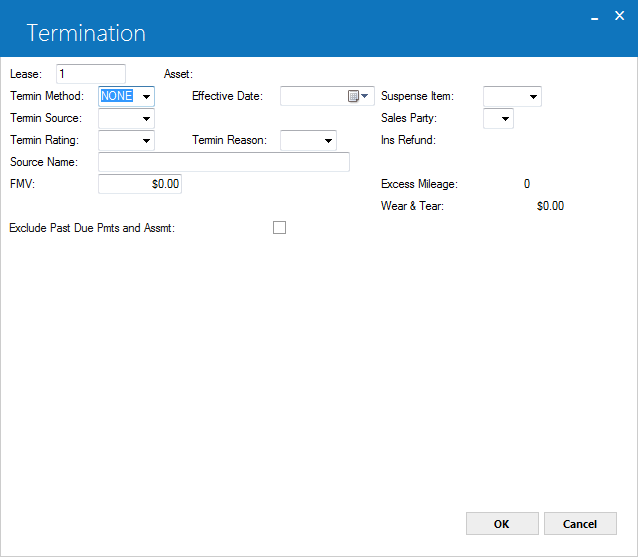The width and height of the screenshot is (638, 557).
Task: Click the Asset label
Action: (178, 74)
